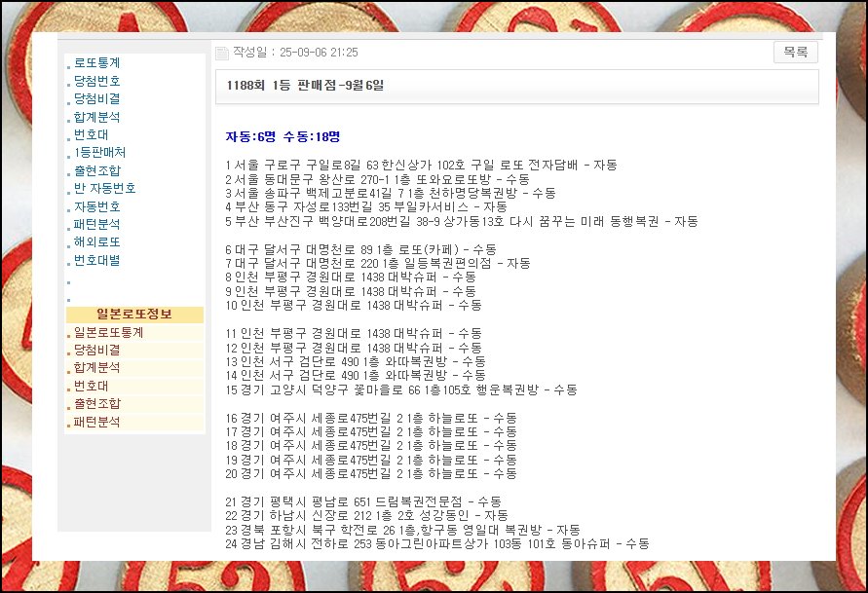Click the document icon beside 작성일
The height and width of the screenshot is (593, 868).
[222, 53]
